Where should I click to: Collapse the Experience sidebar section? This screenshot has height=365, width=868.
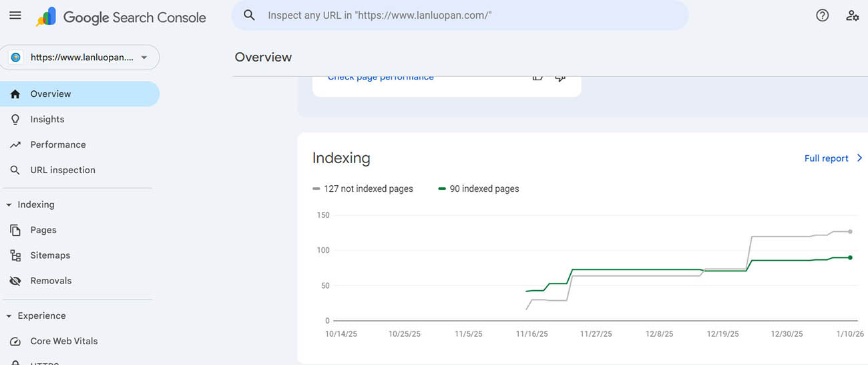[9, 316]
